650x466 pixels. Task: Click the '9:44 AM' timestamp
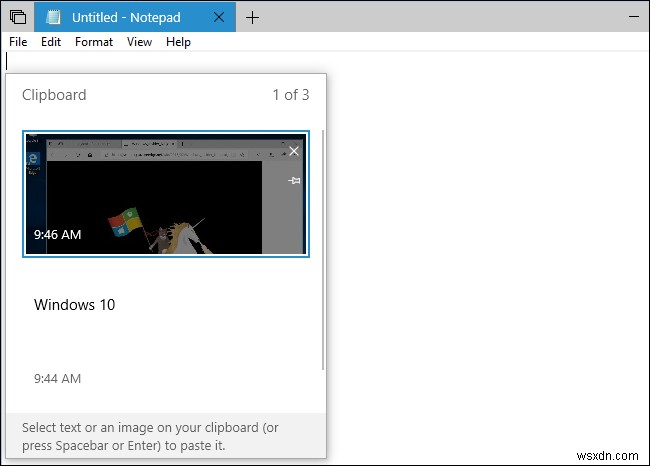point(58,379)
